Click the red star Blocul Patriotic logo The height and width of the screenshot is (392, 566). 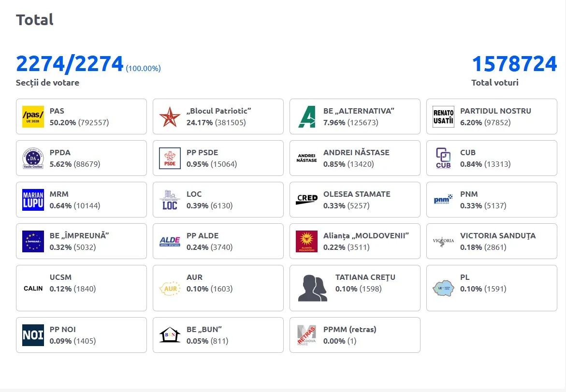170,116
